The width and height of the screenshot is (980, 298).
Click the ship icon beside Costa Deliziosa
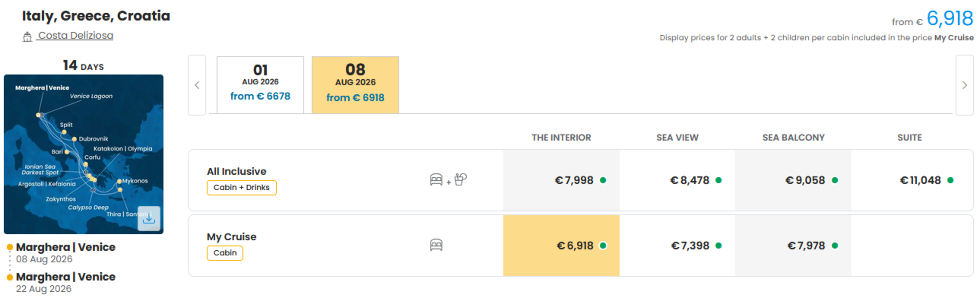click(27, 37)
